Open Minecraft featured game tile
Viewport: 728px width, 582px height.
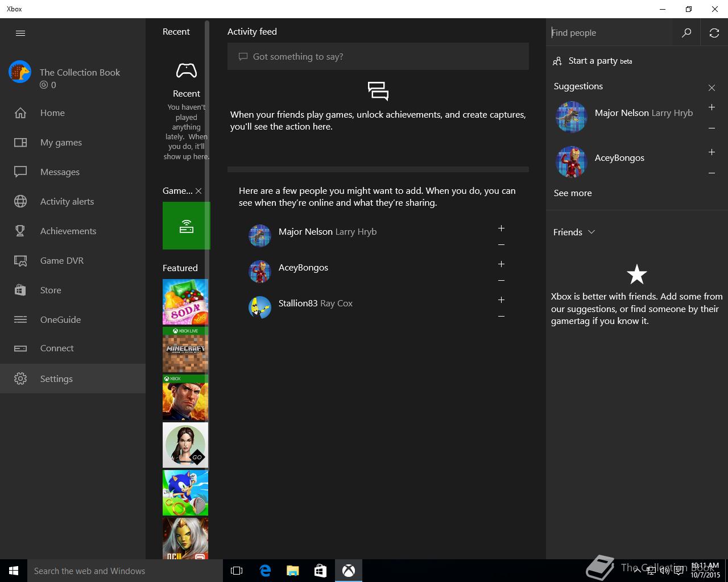(x=185, y=350)
